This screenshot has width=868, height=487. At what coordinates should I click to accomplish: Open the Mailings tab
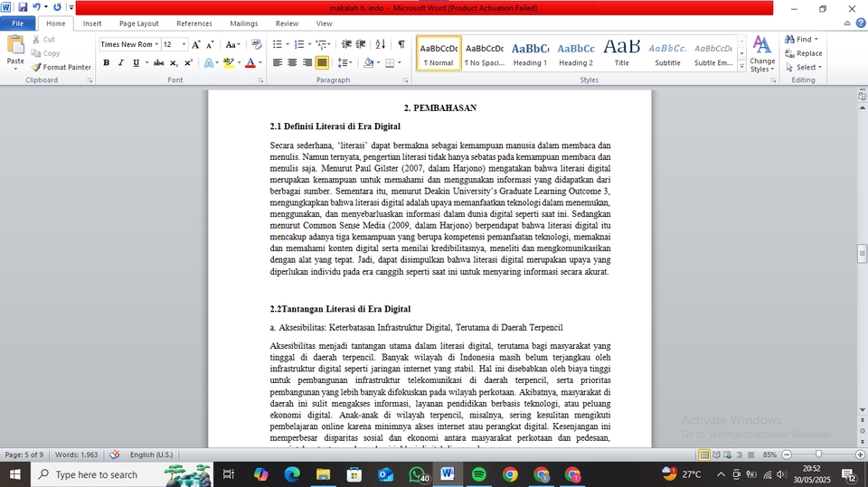click(x=244, y=23)
